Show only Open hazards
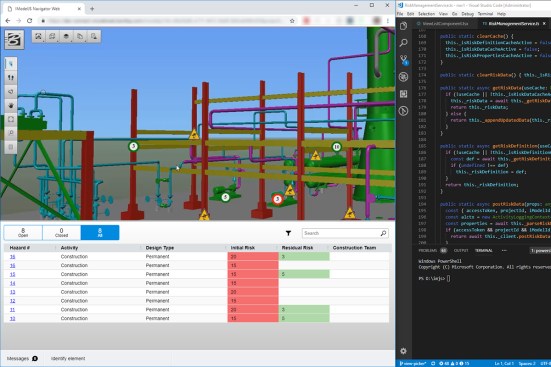Image resolution: width=551 pixels, height=367 pixels. pyautogui.click(x=23, y=233)
